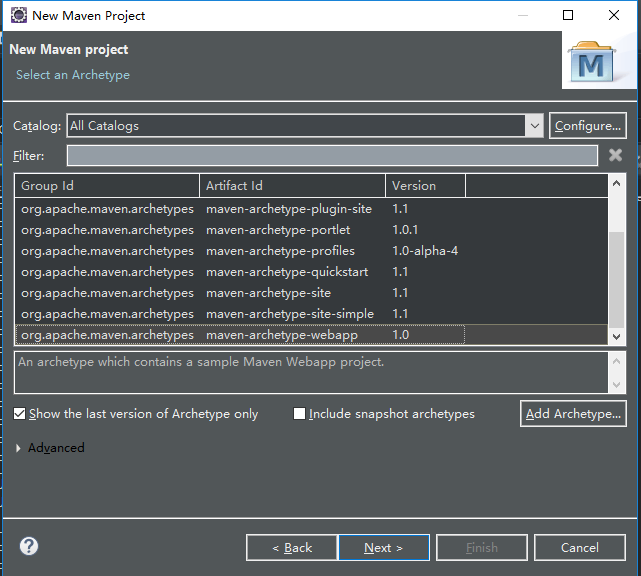
Task: Select maven-archetype-profiles row
Action: tap(312, 251)
